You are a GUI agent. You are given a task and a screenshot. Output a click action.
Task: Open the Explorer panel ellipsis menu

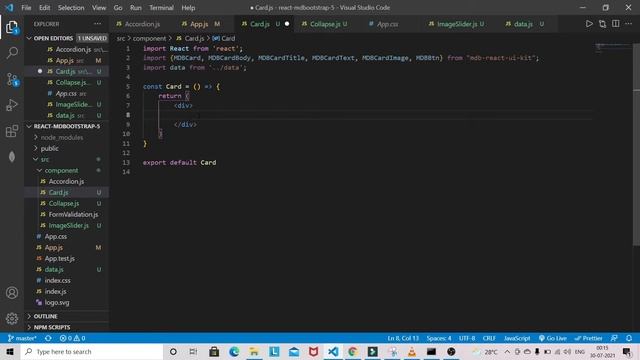click(98, 24)
